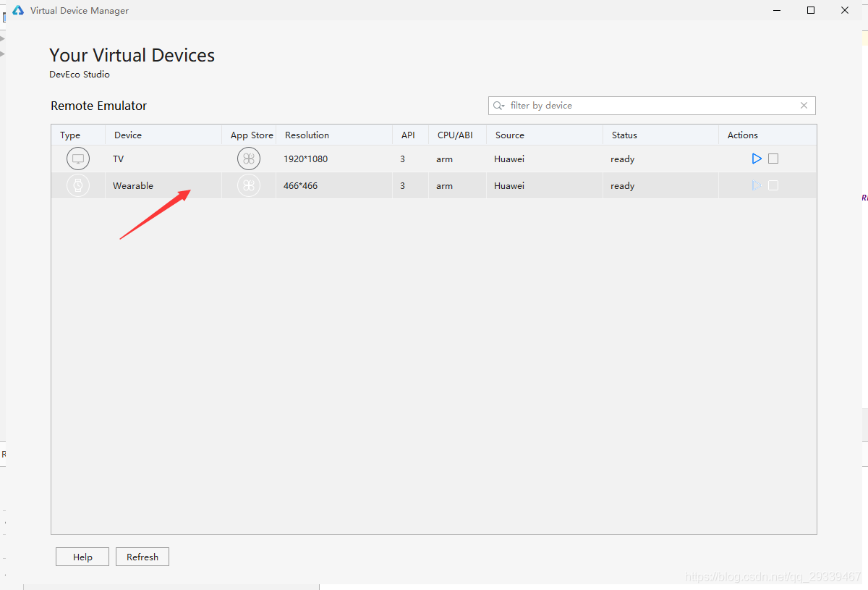Refresh the virtual device list
The width and height of the screenshot is (868, 590).
[142, 557]
